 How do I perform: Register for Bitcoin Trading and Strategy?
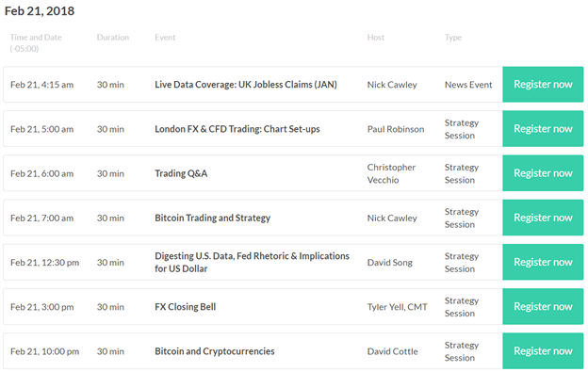pos(543,218)
